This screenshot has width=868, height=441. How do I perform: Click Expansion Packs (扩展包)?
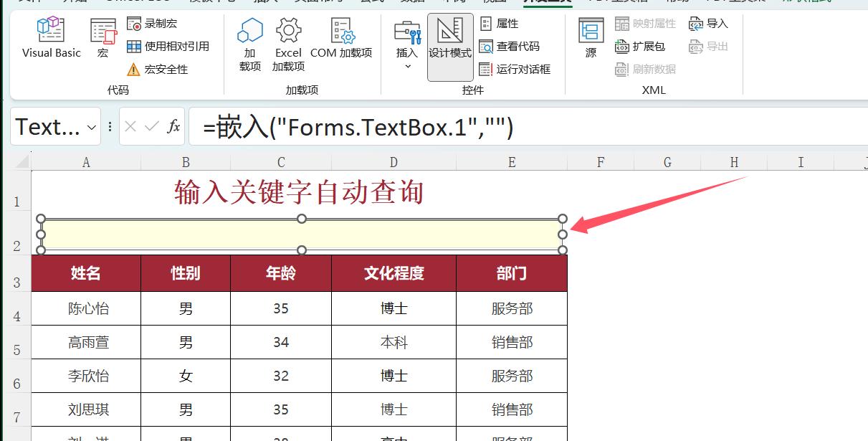[640, 47]
